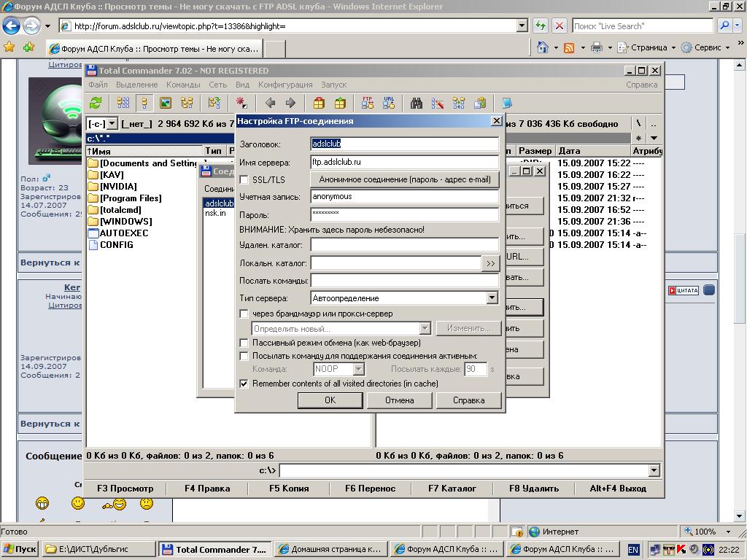Switch to brief file list view icon
Screen dimensions: 747x560
pos(123,104)
